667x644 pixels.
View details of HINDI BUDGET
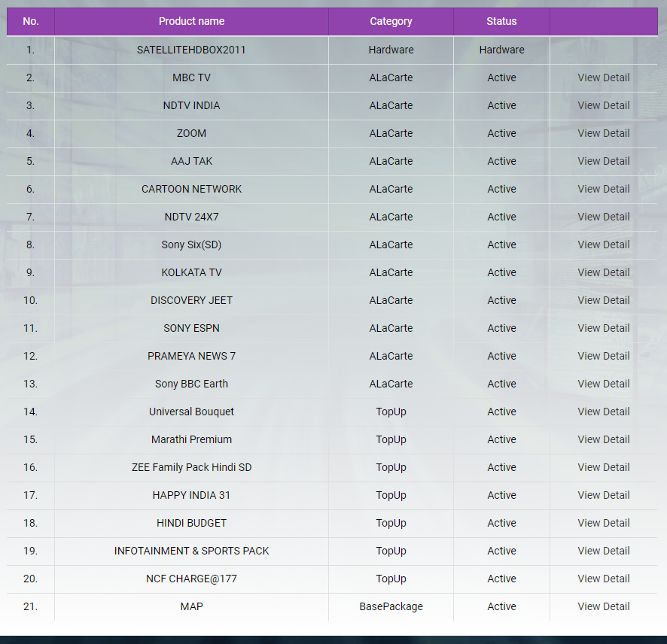[x=603, y=524]
